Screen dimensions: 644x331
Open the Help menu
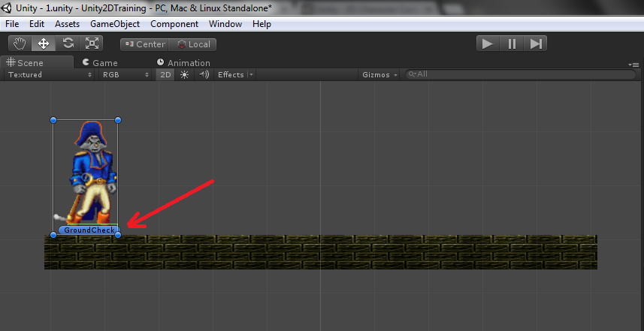(262, 24)
